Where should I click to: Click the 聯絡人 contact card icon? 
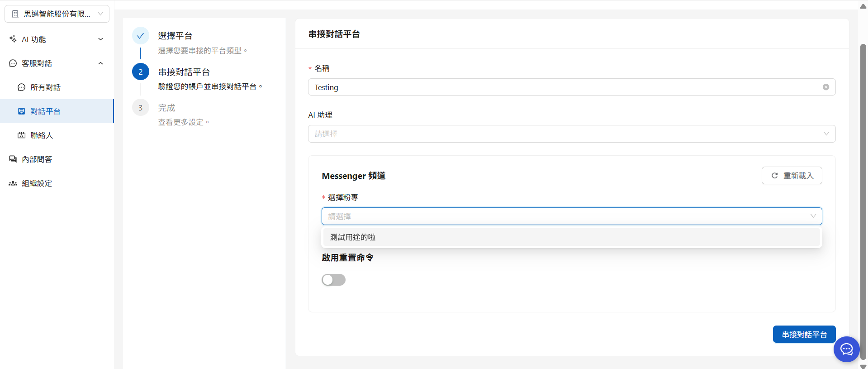pyautogui.click(x=22, y=135)
